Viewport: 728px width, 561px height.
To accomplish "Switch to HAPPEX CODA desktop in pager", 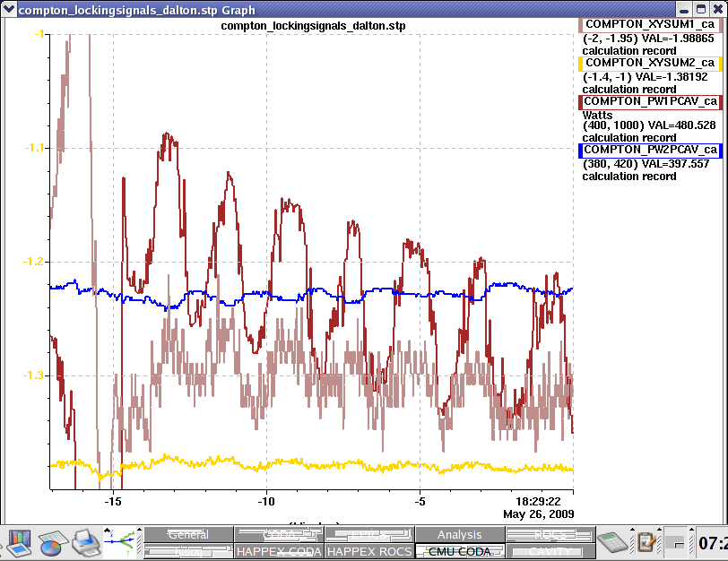I will click(x=279, y=552).
